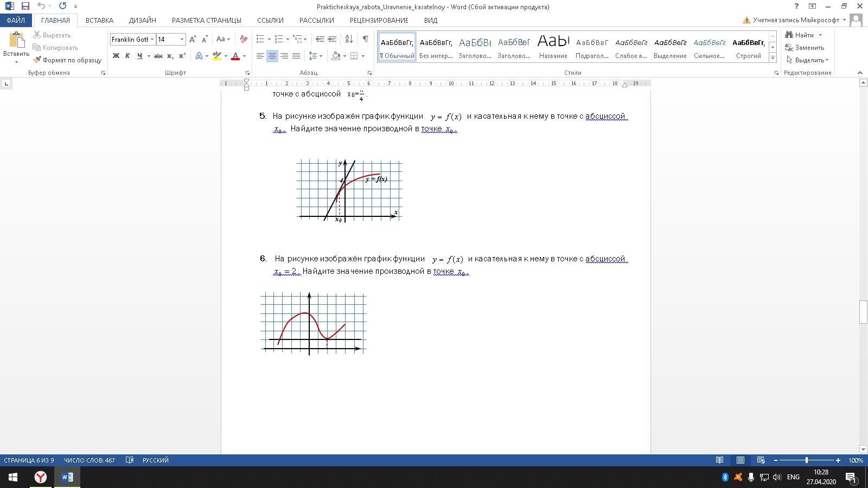Click the vertical scrollbar thumb

coord(863,312)
